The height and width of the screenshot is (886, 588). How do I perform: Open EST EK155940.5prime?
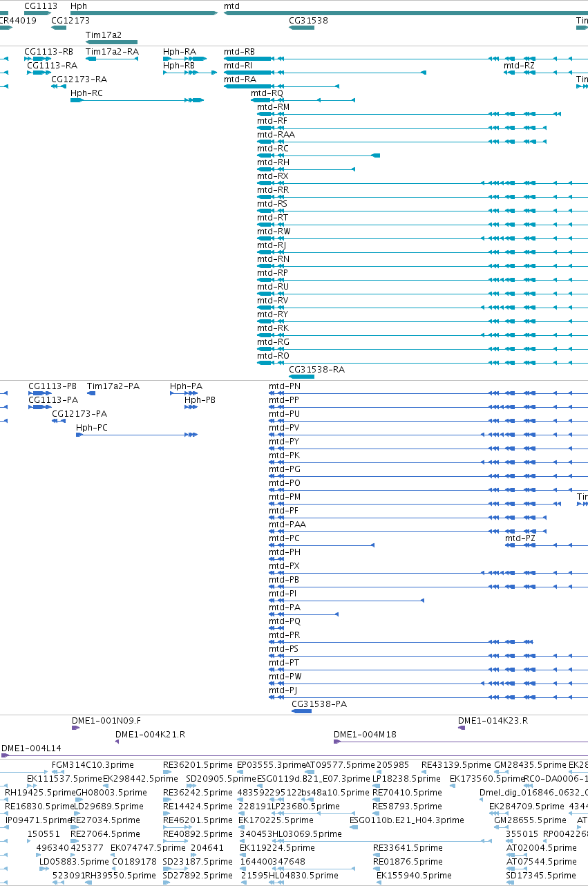[x=415, y=876]
